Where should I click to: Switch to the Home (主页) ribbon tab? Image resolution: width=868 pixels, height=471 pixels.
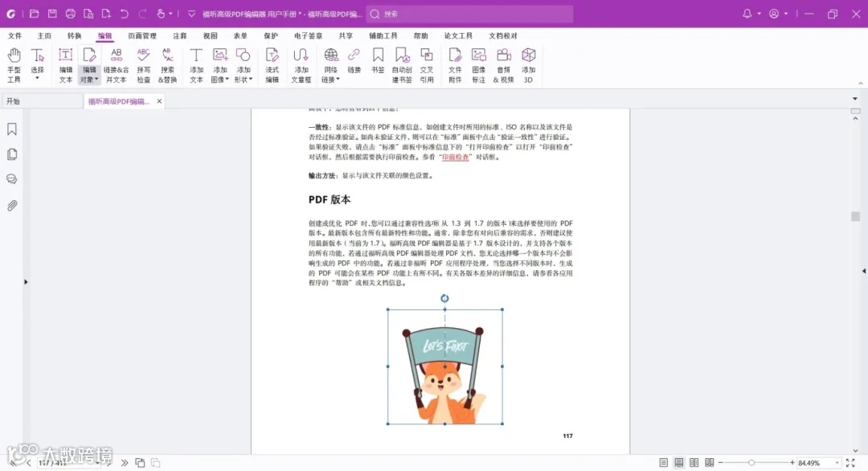44,35
